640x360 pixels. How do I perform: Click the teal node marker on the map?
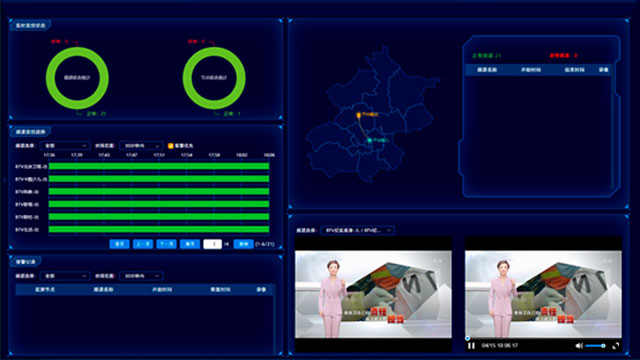coord(370,140)
